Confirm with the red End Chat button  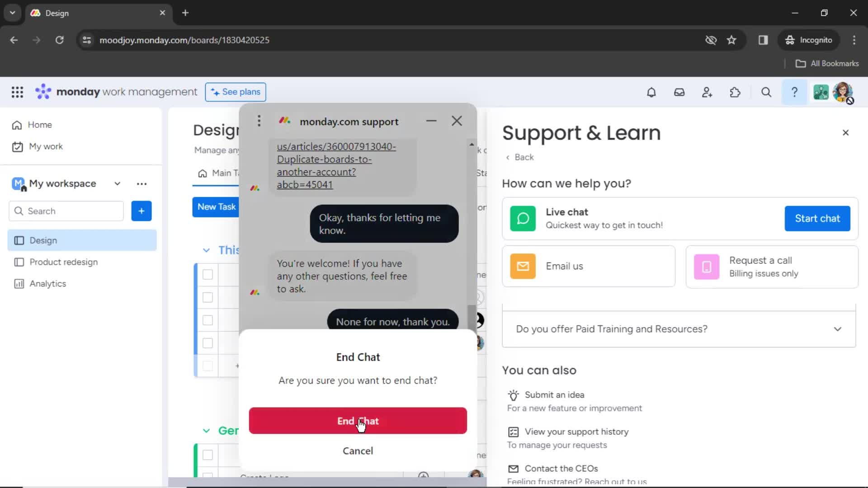[x=358, y=421]
